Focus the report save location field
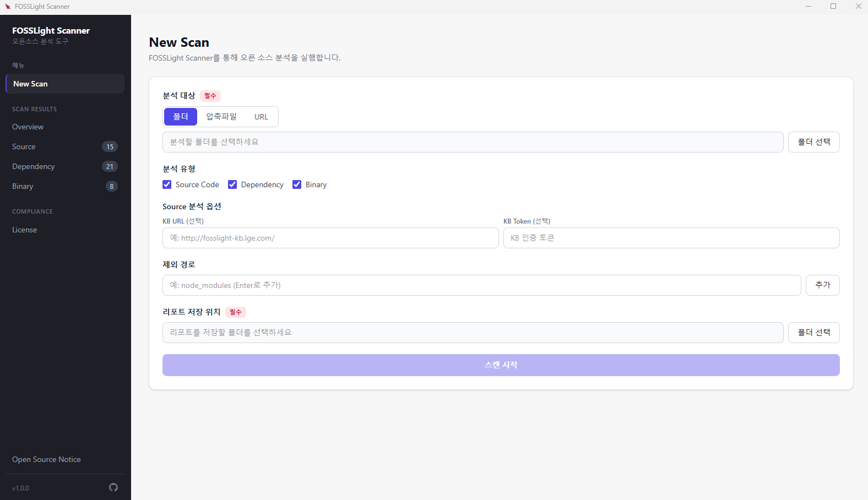This screenshot has width=868, height=500. (473, 333)
